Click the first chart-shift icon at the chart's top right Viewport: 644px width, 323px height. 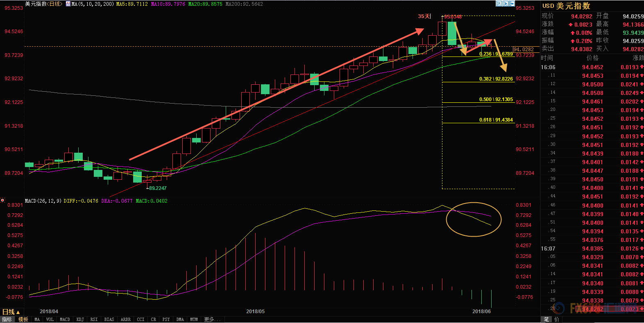(499, 3)
